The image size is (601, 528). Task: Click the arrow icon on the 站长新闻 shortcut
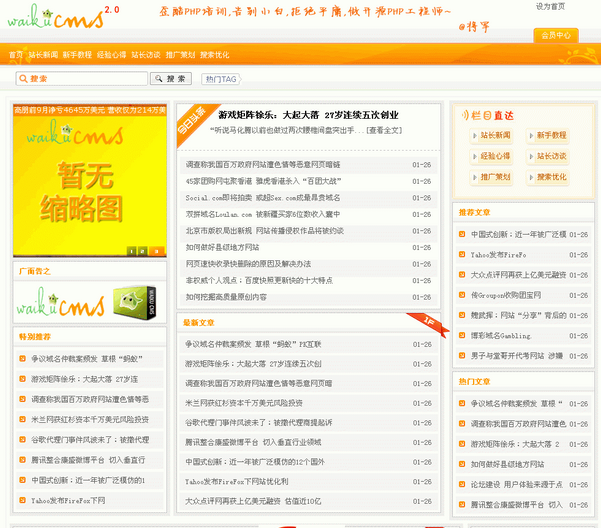[475, 135]
